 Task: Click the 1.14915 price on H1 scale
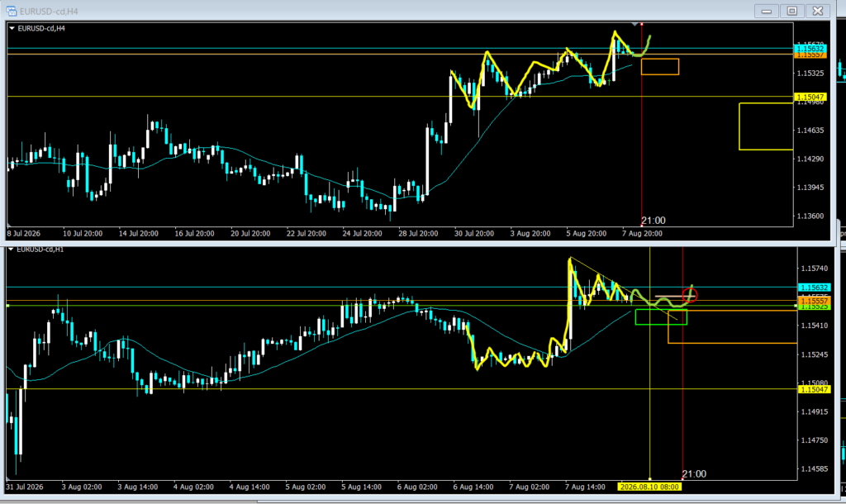[814, 411]
